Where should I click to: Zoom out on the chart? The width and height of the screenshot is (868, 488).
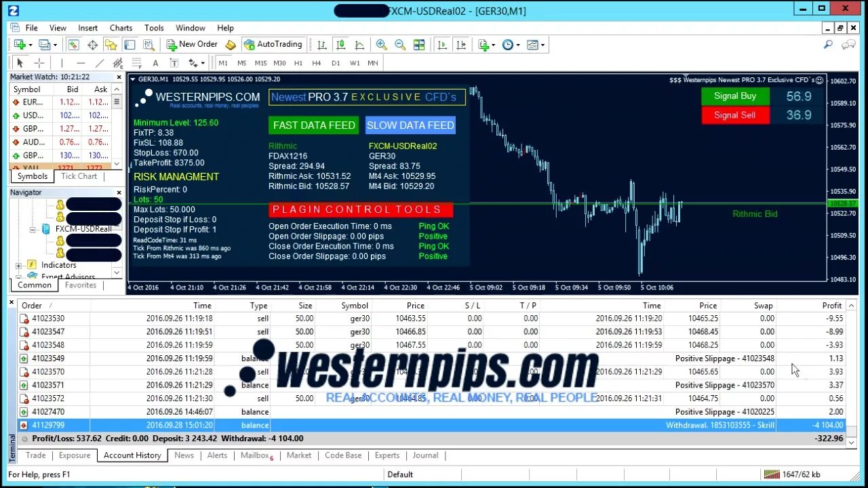(400, 45)
